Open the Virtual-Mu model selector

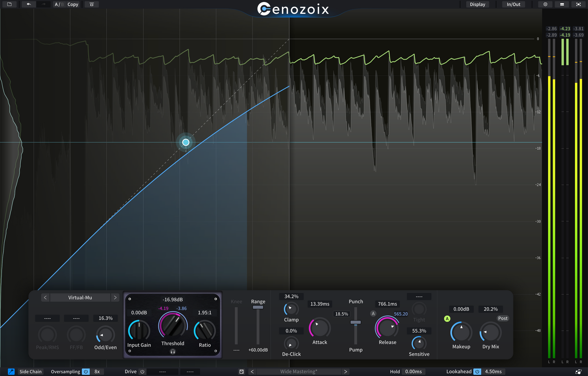80,297
